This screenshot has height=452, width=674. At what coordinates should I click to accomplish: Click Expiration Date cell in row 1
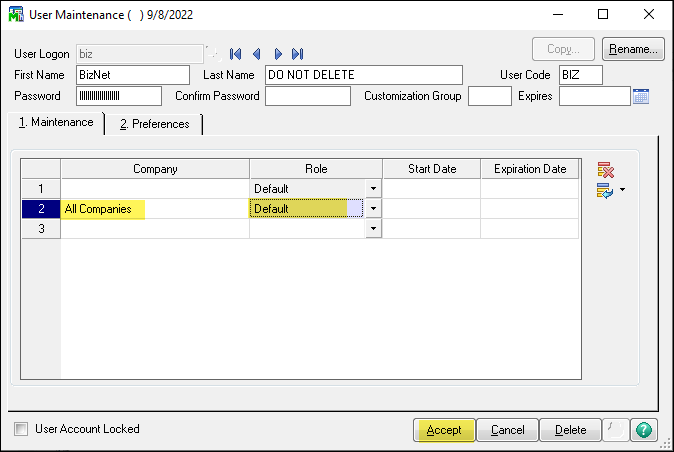point(530,189)
